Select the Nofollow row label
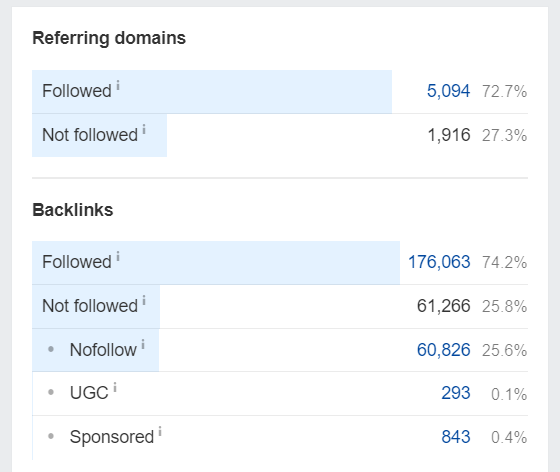The image size is (560, 472). pyautogui.click(x=103, y=350)
